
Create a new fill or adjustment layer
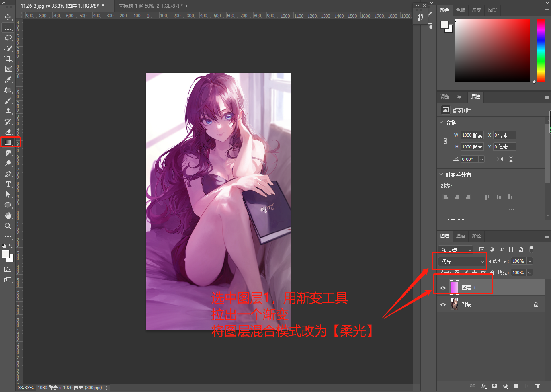point(505,386)
